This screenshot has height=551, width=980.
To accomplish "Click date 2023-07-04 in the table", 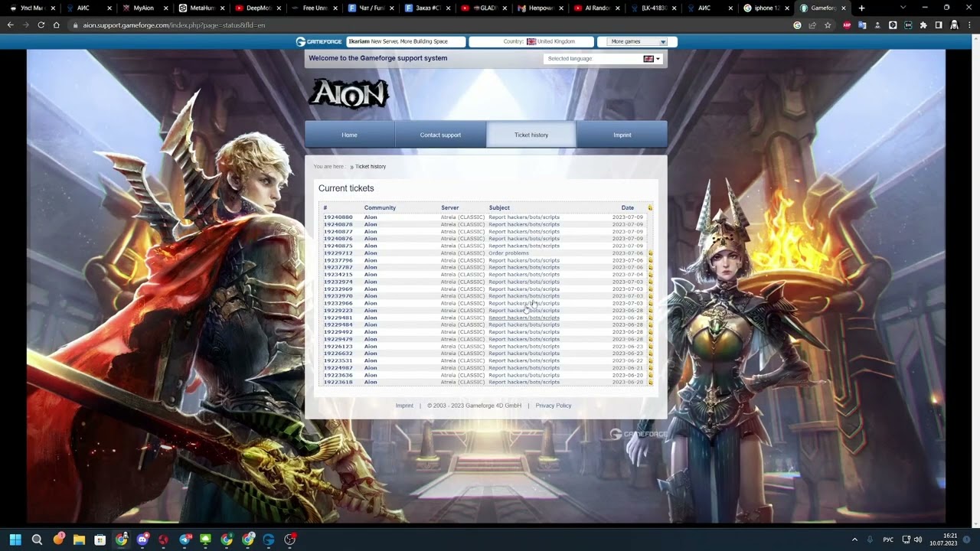I will [628, 275].
